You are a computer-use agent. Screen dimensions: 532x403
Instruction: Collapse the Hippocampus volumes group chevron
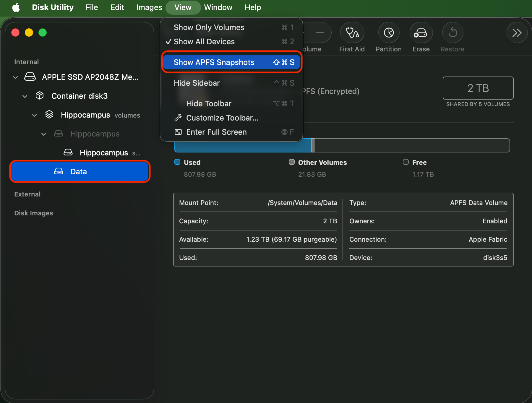[35, 115]
